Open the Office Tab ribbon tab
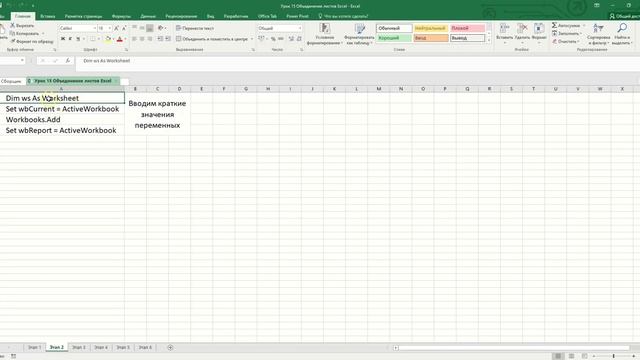640x360 pixels. [x=267, y=16]
